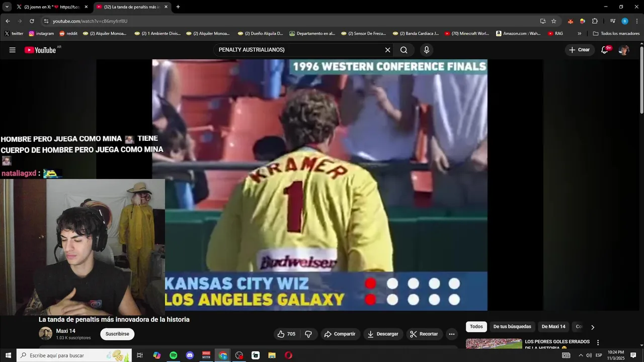Screen dimensions: 644x362
Task: Open the tab search dropdown arrow
Action: (x=7, y=7)
